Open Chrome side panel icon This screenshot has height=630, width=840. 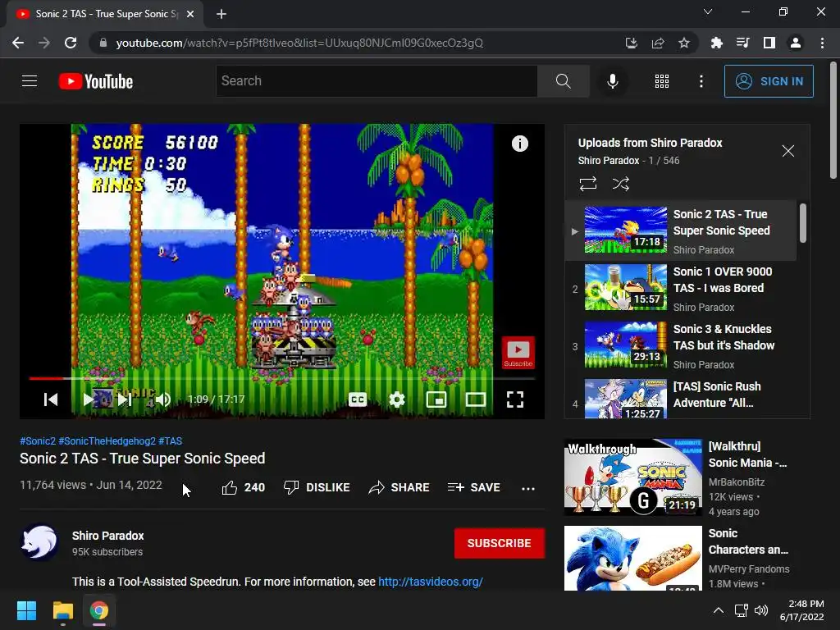[769, 43]
